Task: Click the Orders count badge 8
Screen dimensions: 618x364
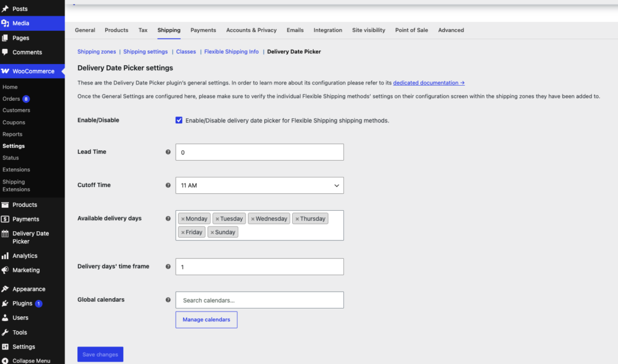Action: pyautogui.click(x=26, y=99)
